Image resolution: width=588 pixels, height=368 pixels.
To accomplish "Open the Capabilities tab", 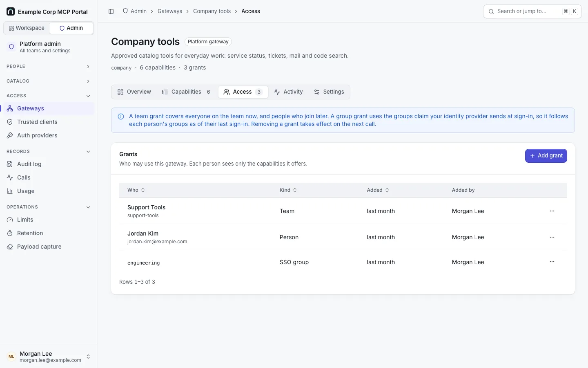I will pyautogui.click(x=187, y=92).
